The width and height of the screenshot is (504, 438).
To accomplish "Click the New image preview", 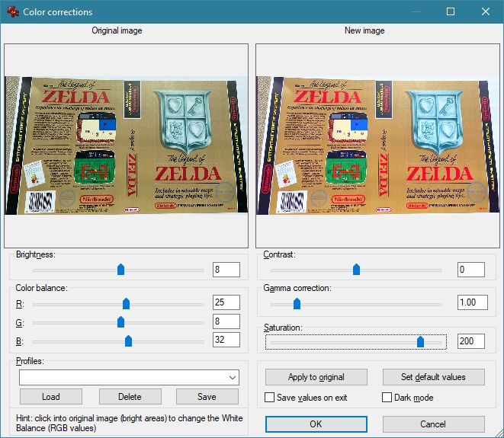I will [x=377, y=145].
